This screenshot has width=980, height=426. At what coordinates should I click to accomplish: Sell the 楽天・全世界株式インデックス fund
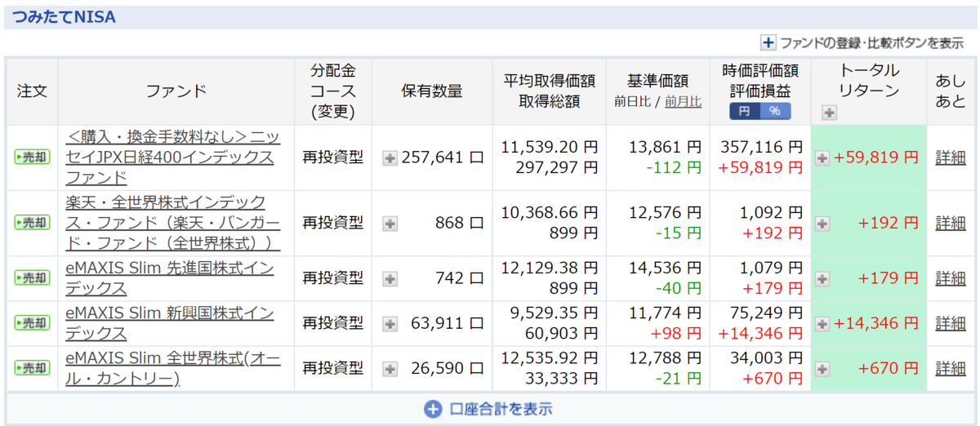(x=32, y=223)
